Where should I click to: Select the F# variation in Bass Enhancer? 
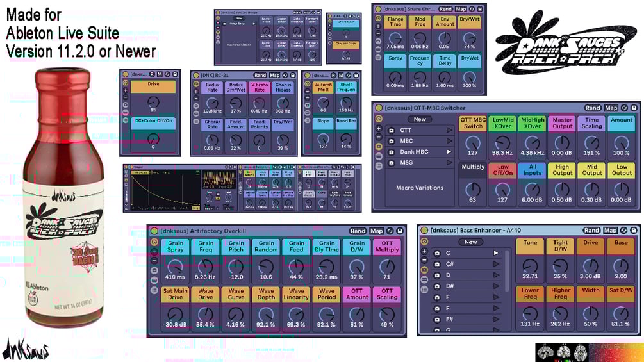pos(466,319)
